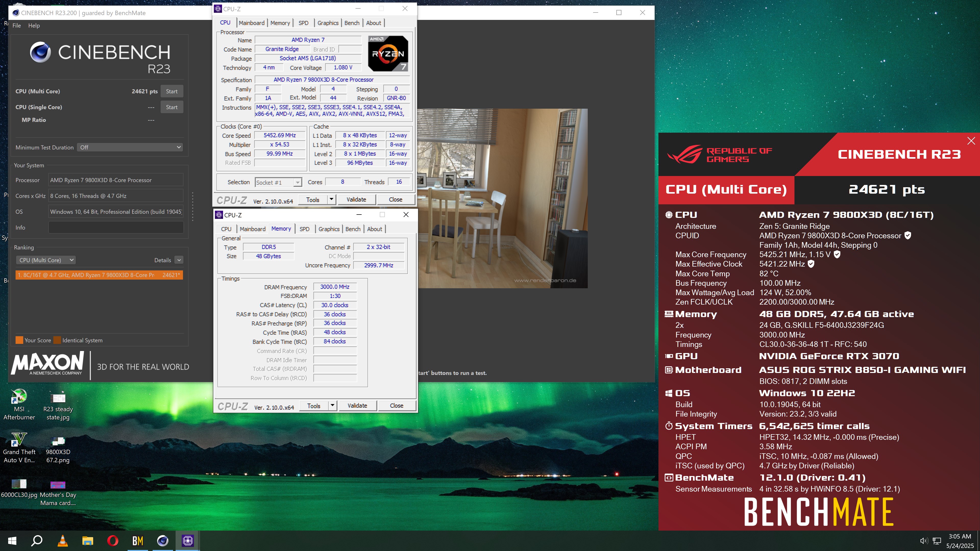Screen dimensions: 980x551
Task: Click the Your Score orange swatch
Action: click(19, 340)
